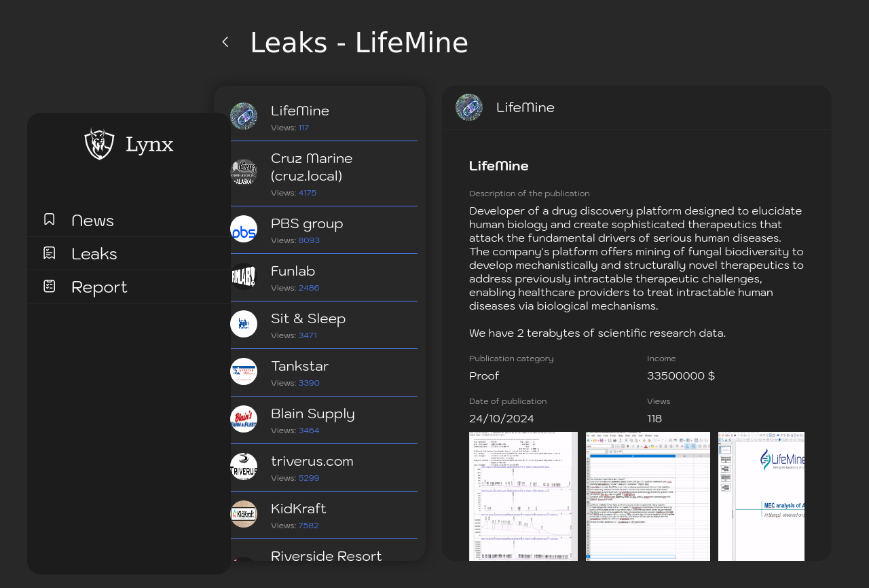Click the PBS group logo icon
869x588 pixels.
tap(244, 229)
